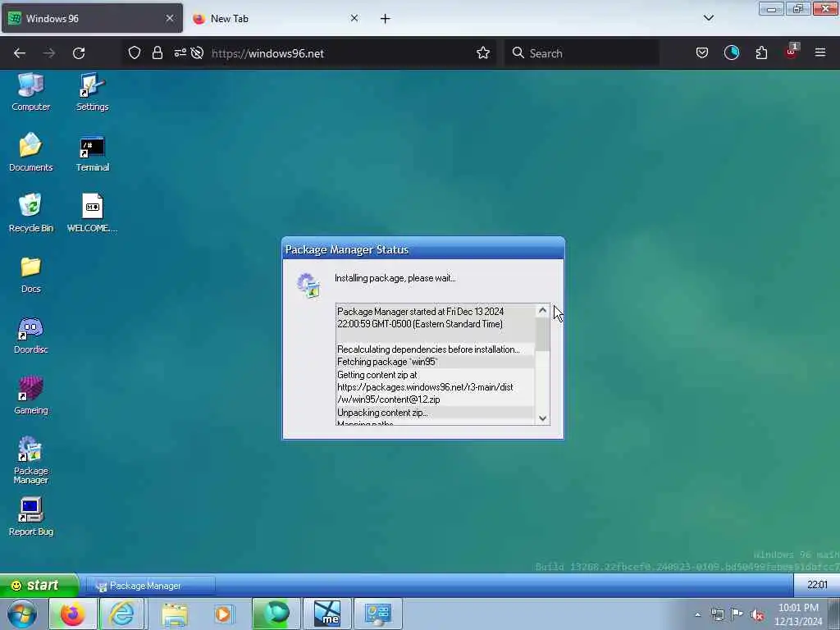Open a new browser tab with plus
Screen dimensions: 840x630
(x=386, y=19)
